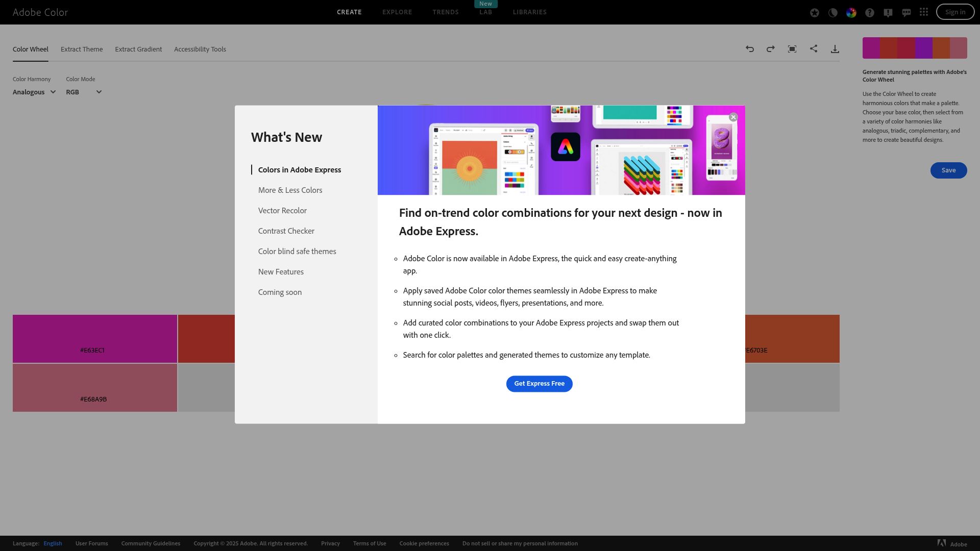Open the TRENDS menu item

[x=445, y=12]
